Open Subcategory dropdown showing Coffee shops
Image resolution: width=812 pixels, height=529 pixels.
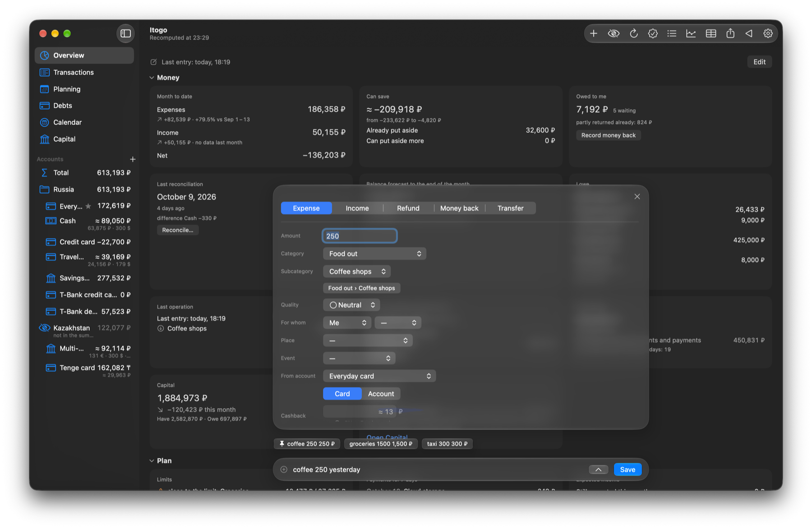[357, 271]
